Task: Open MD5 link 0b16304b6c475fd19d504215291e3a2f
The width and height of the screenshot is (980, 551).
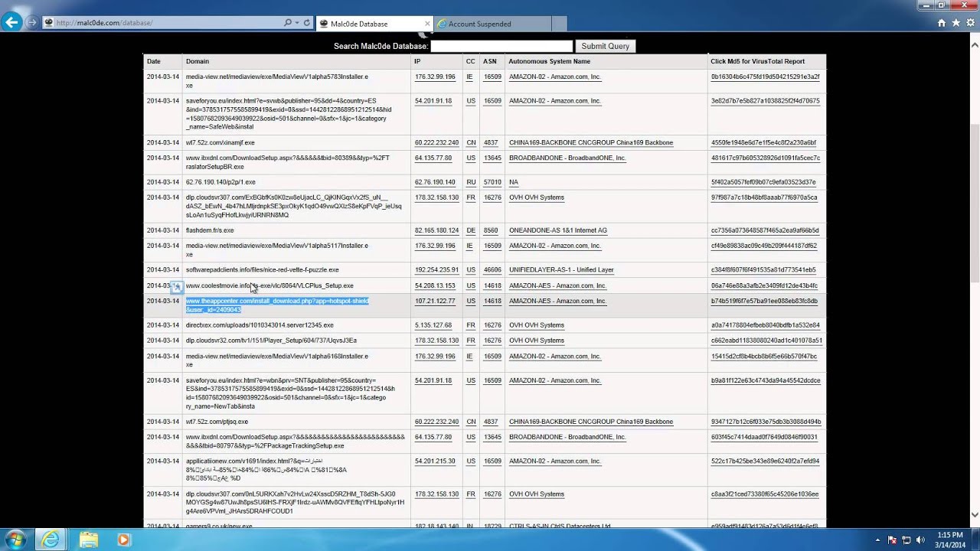Action: coord(765,77)
